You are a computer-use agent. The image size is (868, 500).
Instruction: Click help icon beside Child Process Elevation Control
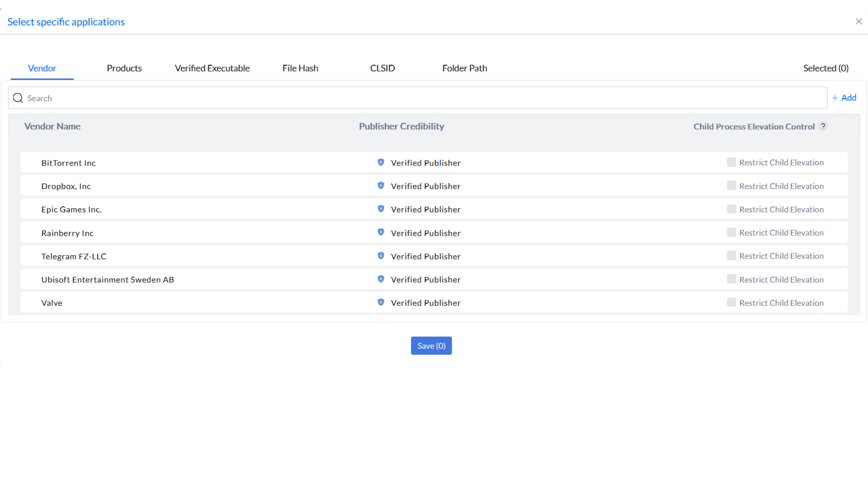point(823,126)
